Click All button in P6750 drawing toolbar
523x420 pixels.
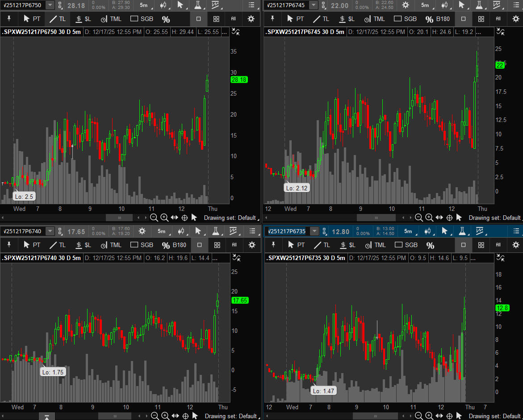click(x=233, y=19)
